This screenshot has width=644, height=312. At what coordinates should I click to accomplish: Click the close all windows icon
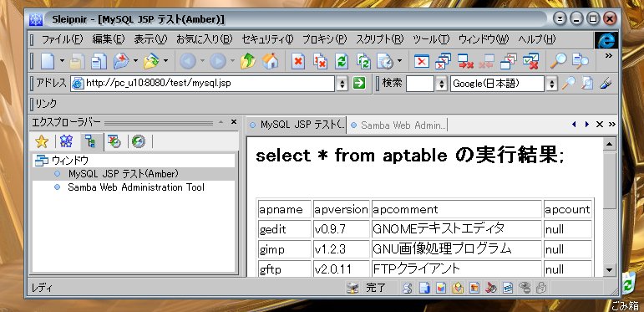444,62
